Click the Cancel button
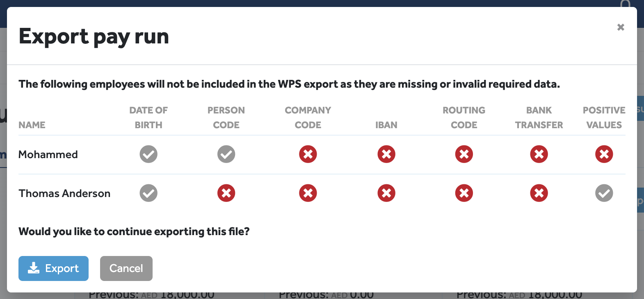Image resolution: width=644 pixels, height=299 pixels. 126,268
